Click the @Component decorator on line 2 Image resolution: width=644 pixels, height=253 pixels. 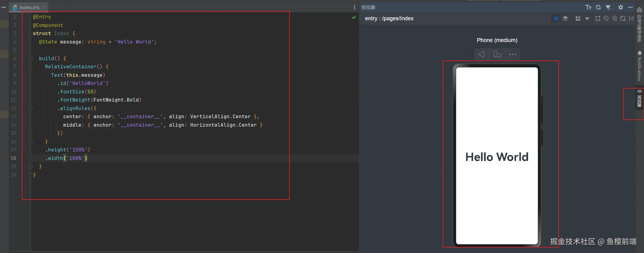(48, 25)
